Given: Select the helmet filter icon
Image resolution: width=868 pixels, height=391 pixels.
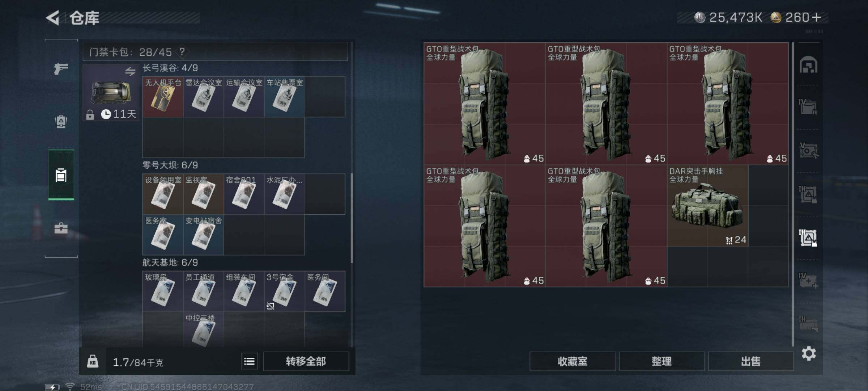Looking at the screenshot, I should point(809,65).
